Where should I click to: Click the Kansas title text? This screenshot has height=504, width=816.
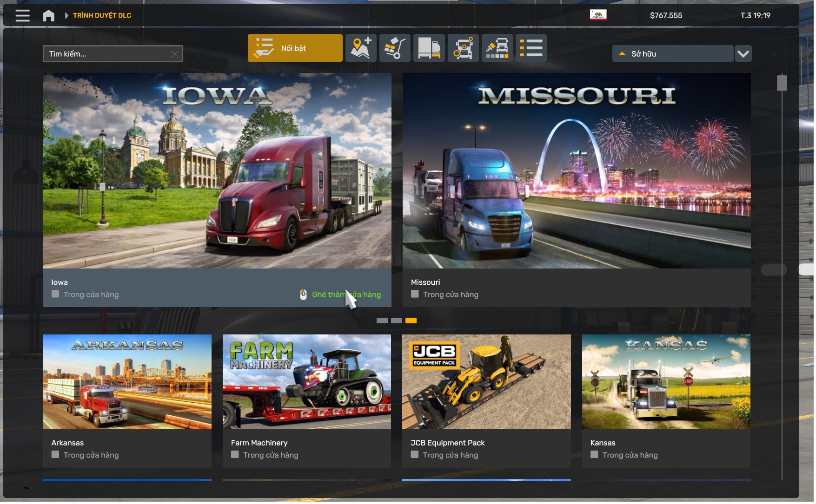tap(603, 443)
